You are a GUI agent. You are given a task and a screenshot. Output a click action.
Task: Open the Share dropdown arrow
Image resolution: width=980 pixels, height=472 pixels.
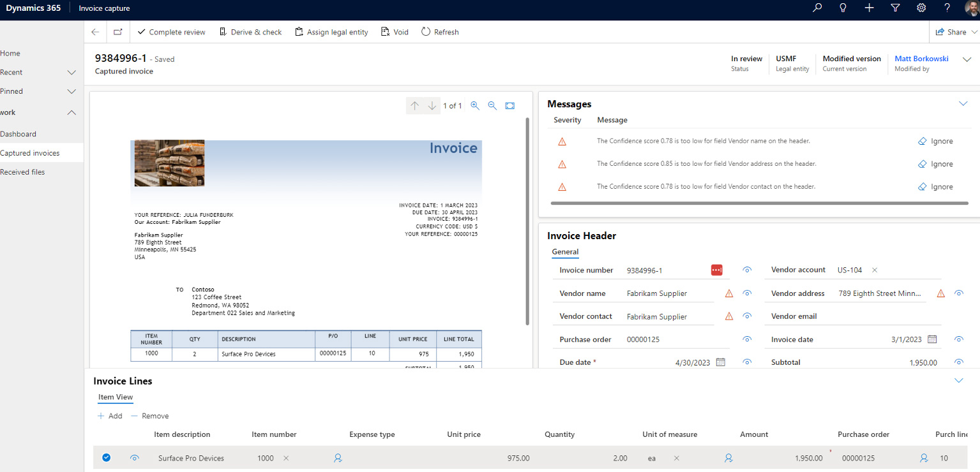[x=974, y=32]
